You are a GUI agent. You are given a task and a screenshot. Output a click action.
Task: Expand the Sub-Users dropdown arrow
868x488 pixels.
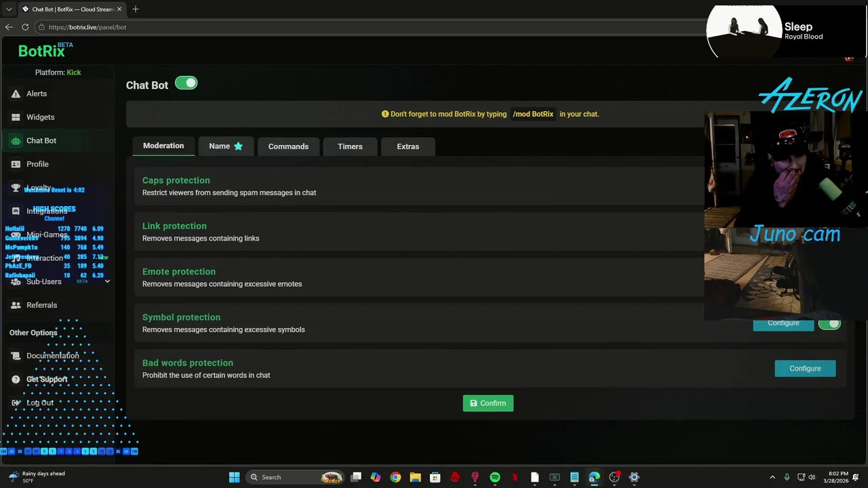click(107, 281)
